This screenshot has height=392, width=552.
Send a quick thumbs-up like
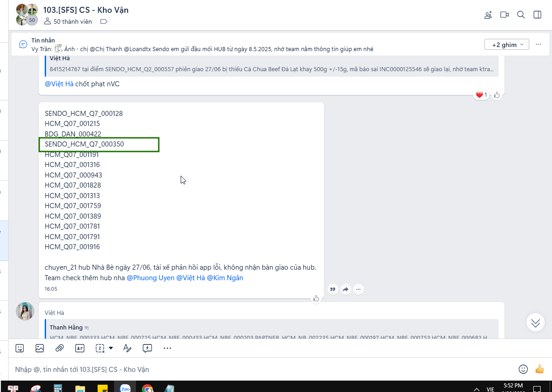pos(540,369)
